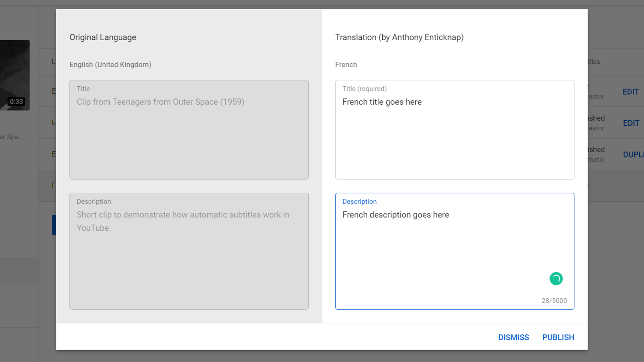Image resolution: width=644 pixels, height=362 pixels.
Task: Click the 28/5000 character counter
Action: click(554, 301)
